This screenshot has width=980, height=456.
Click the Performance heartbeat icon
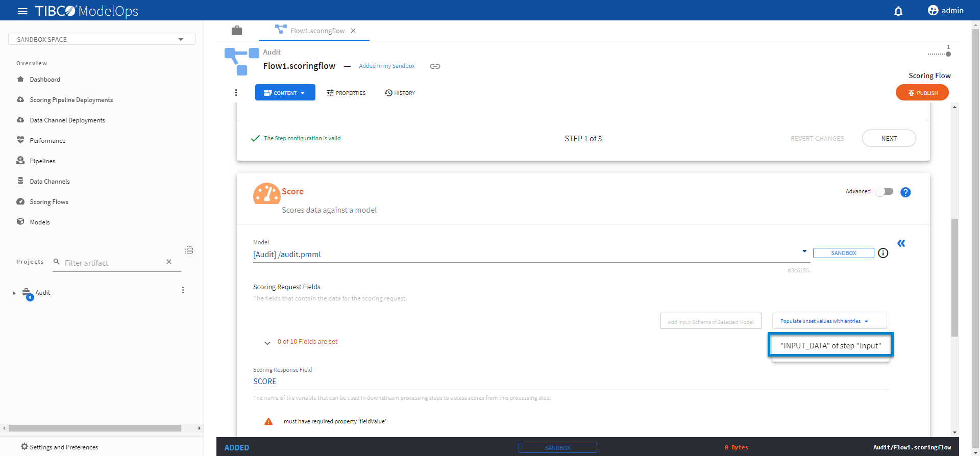20,140
